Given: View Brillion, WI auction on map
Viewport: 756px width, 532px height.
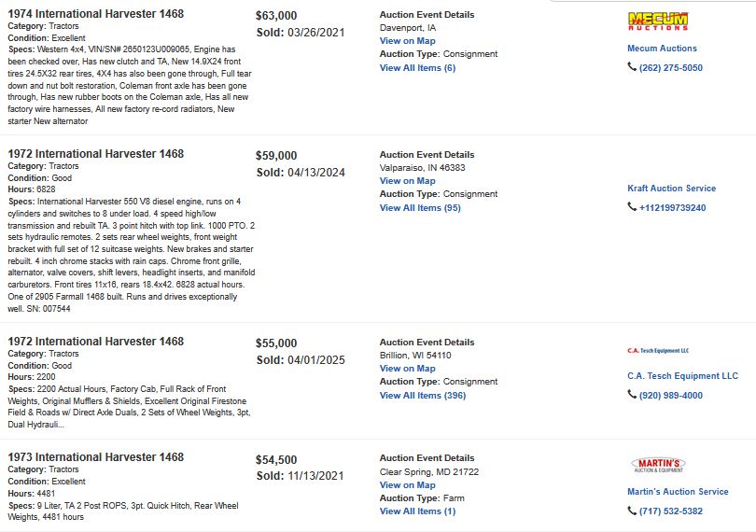Looking at the screenshot, I should (x=408, y=369).
